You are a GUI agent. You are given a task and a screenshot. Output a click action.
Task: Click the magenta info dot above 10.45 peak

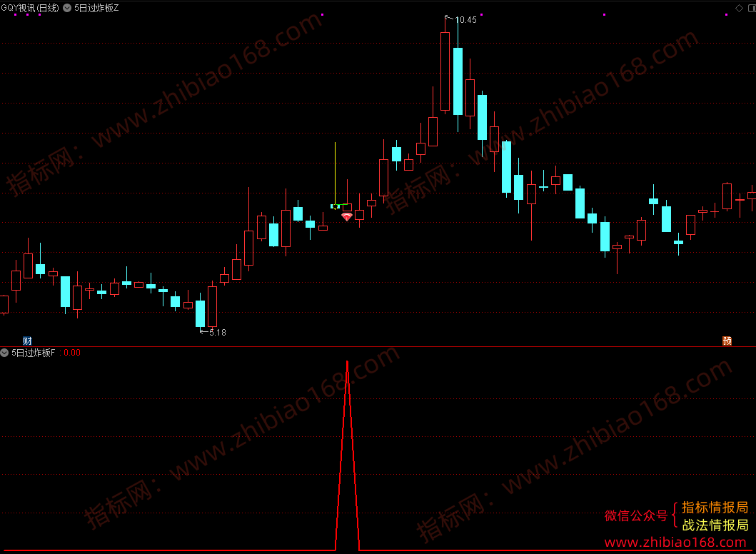(482, 14)
